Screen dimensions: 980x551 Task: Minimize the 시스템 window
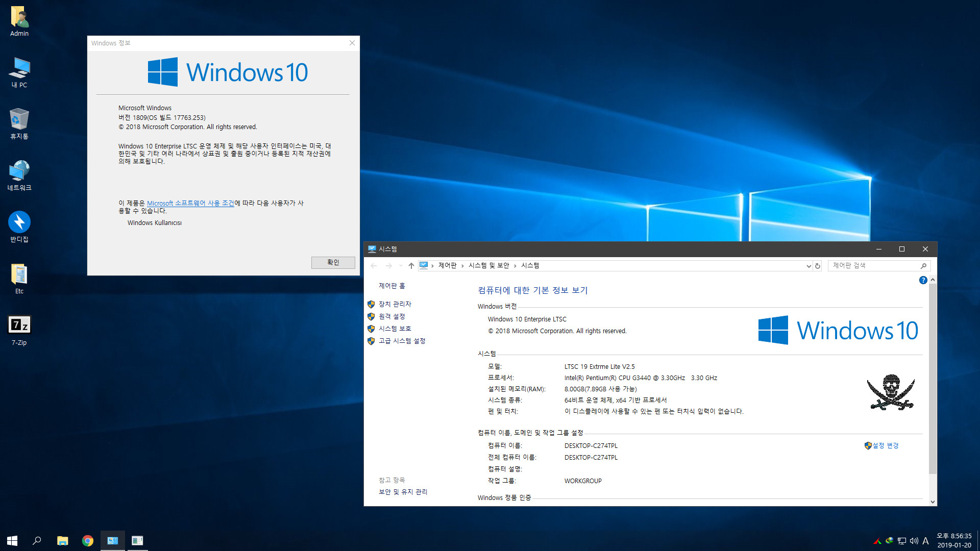879,249
